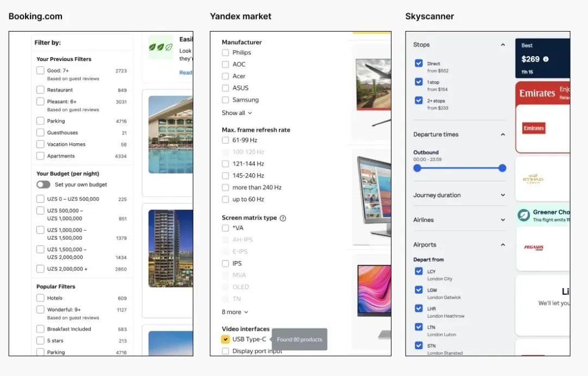Expand the Journey duration section
588x376 pixels.
[x=503, y=195]
